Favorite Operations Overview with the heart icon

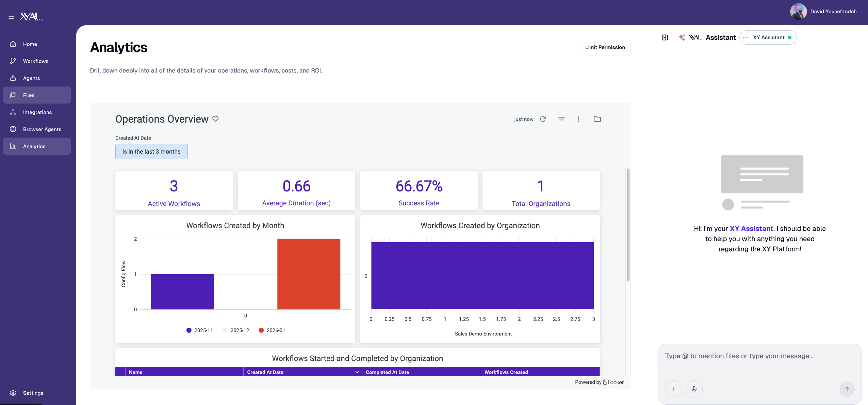216,119
